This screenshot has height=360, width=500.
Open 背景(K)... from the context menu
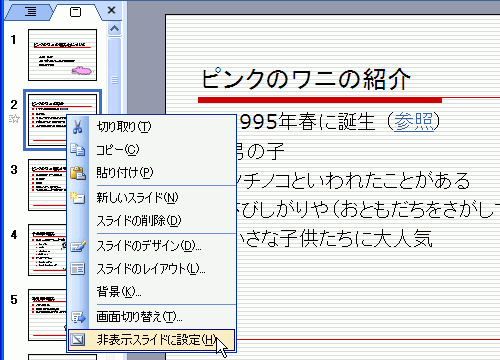tap(152, 292)
